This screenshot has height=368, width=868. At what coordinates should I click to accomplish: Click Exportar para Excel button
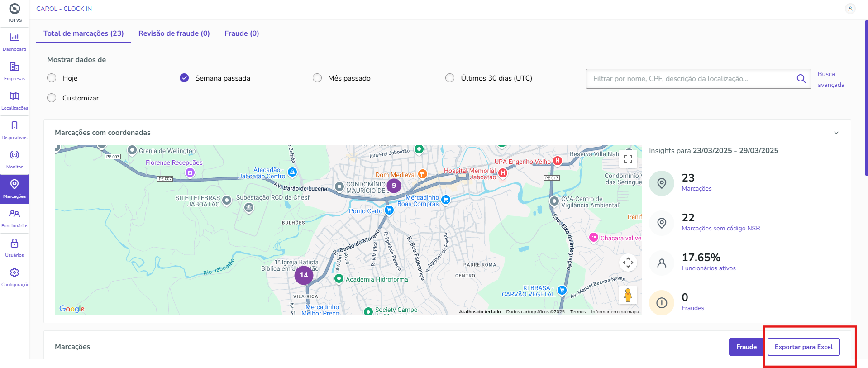point(803,347)
